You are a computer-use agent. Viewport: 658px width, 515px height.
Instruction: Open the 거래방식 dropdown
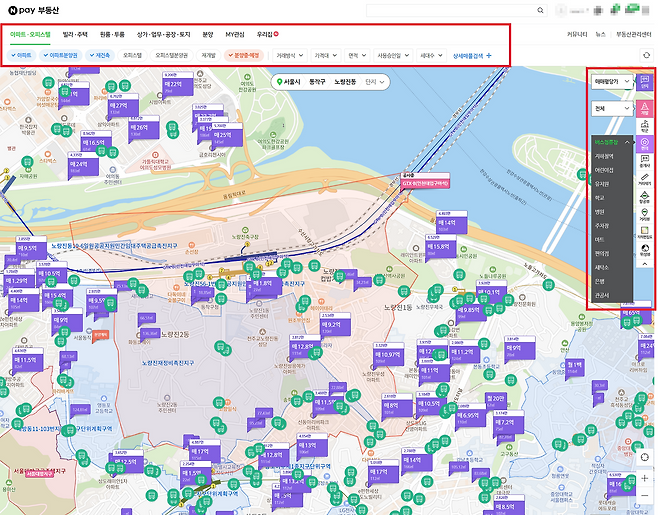290,55
